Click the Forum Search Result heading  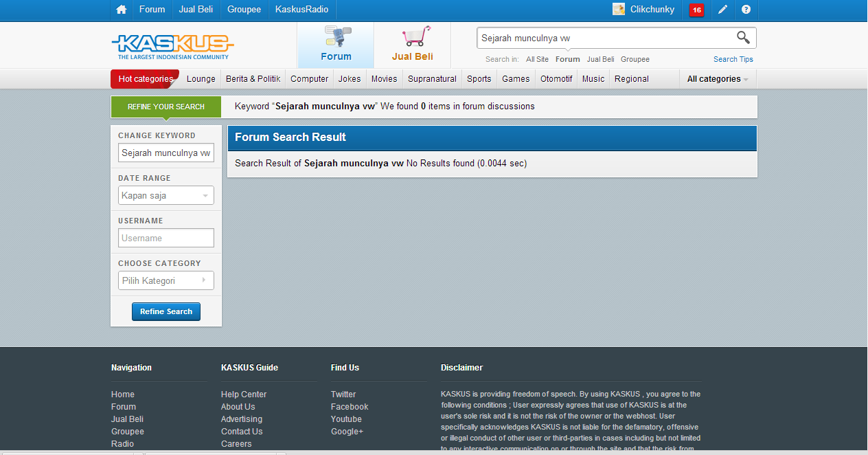pyautogui.click(x=290, y=137)
